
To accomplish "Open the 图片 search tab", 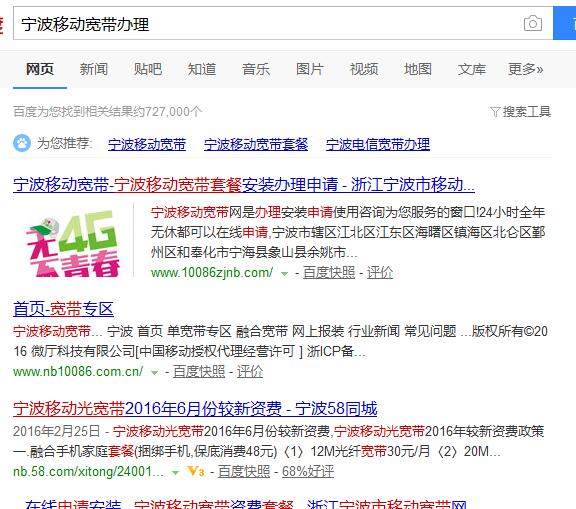I will [x=310, y=69].
